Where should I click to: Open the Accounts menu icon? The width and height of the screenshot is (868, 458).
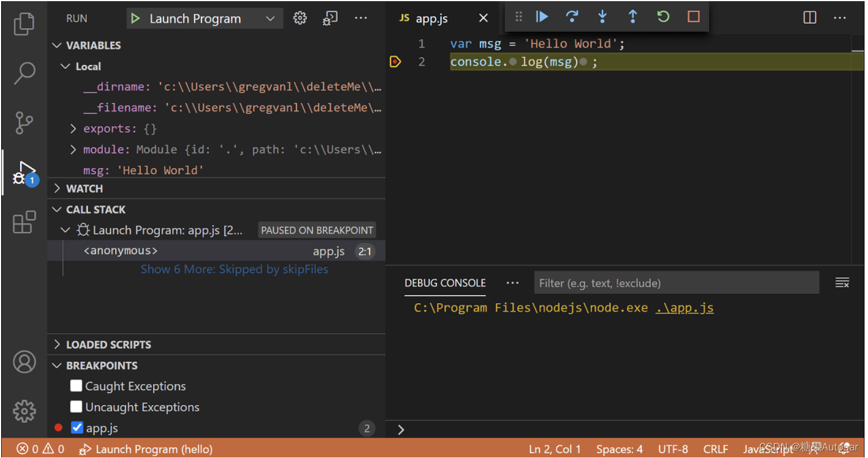point(24,362)
